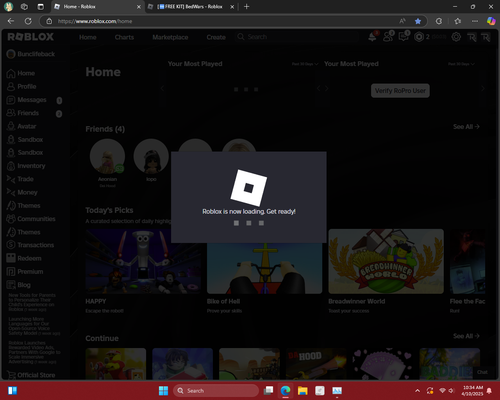Screen dimensions: 500x400
Task: Open Official Store in the sidebar
Action: 31,375
